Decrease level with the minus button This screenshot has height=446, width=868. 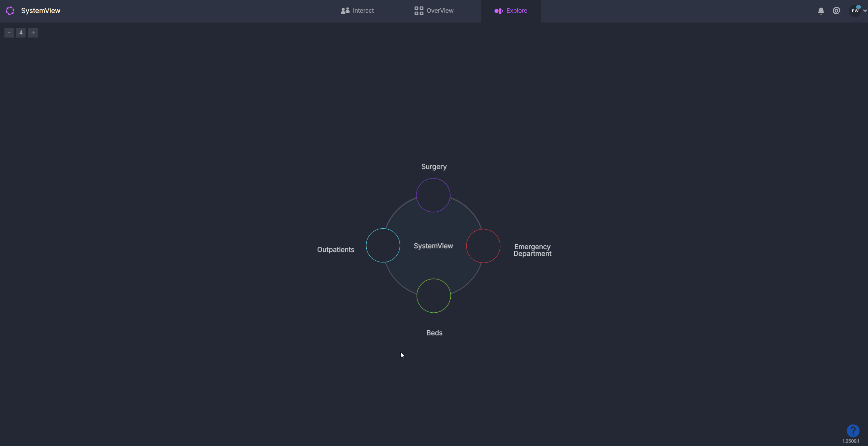pos(9,33)
